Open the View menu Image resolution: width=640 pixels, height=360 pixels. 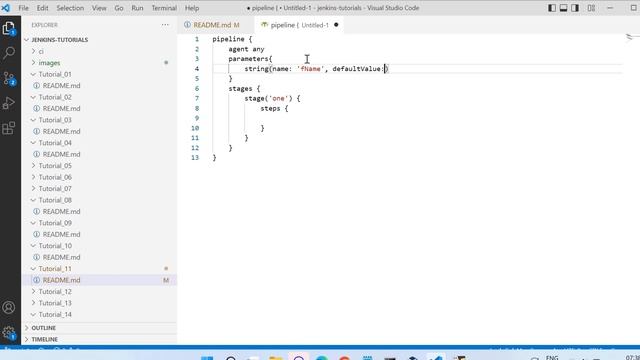point(99,8)
